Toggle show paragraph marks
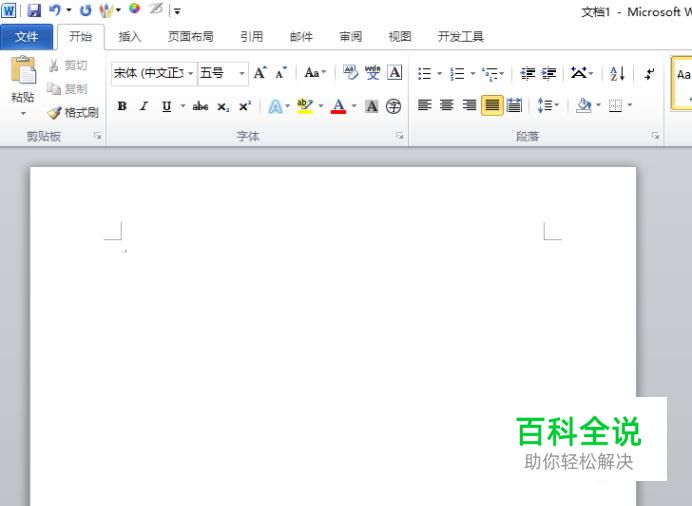The width and height of the screenshot is (692, 506). pyautogui.click(x=649, y=73)
